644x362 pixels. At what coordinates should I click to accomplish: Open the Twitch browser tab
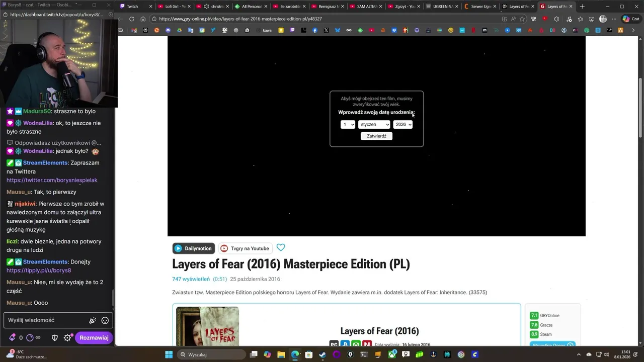(135, 7)
